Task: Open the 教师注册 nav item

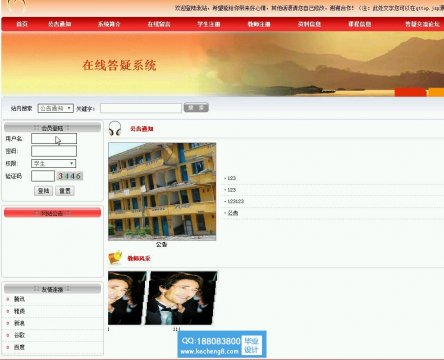Action: pyautogui.click(x=259, y=24)
